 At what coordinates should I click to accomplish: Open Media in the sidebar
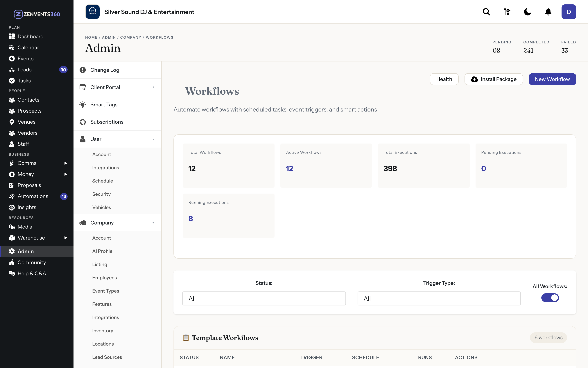[x=37, y=227]
